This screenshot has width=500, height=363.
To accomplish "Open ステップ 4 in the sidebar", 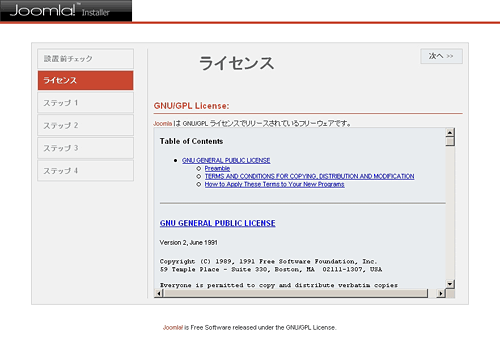I will pyautogui.click(x=86, y=171).
